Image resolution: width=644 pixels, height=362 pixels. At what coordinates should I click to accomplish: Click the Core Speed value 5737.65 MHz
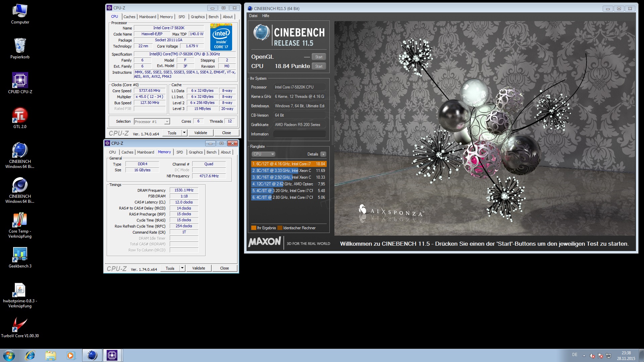[x=150, y=90]
